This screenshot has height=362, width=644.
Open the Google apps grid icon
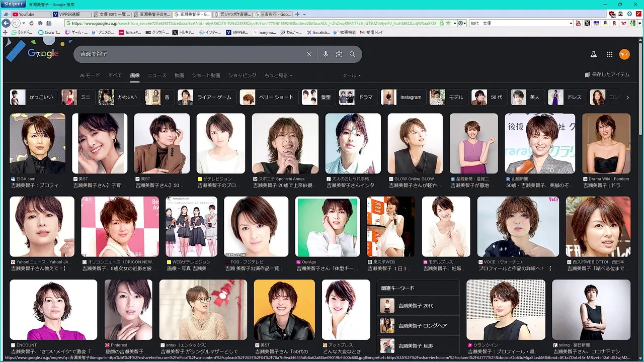point(609,54)
